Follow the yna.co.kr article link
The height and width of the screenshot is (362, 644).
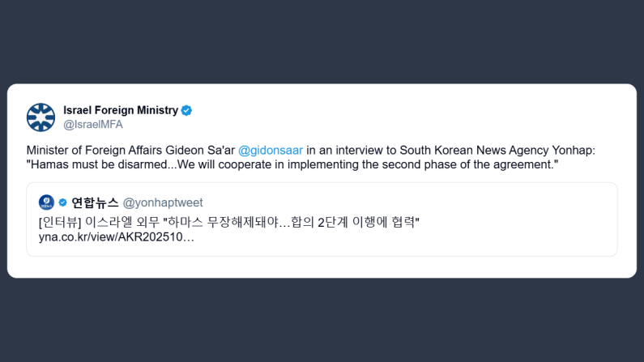click(x=116, y=236)
